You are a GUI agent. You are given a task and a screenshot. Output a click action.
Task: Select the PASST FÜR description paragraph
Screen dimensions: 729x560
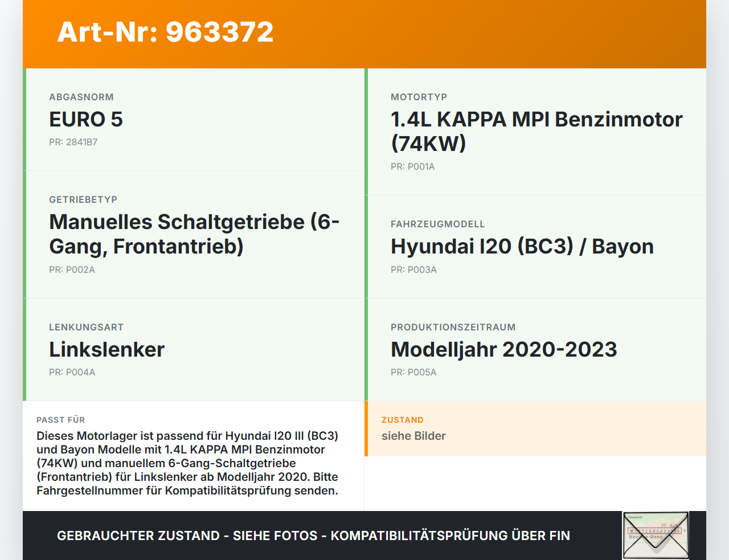[187, 463]
